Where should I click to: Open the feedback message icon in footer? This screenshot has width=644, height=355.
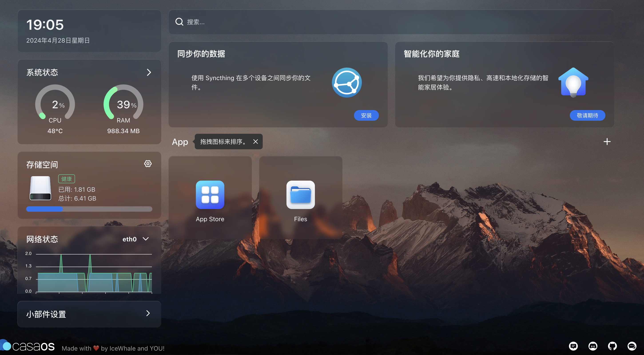click(573, 346)
